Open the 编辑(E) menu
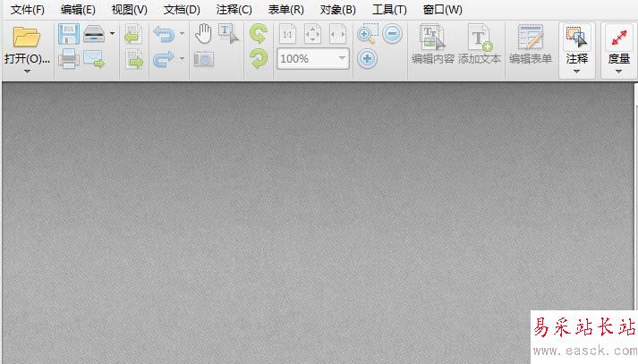638x364 pixels. pyautogui.click(x=78, y=9)
